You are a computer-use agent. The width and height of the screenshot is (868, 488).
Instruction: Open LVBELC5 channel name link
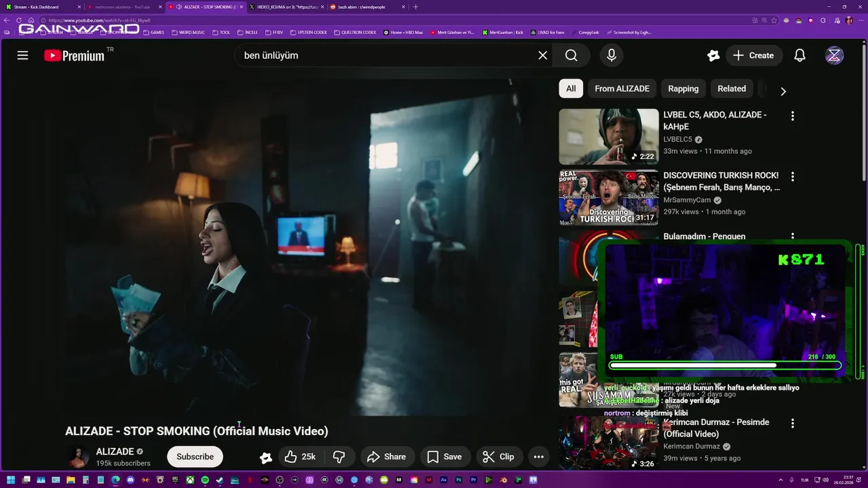(677, 140)
